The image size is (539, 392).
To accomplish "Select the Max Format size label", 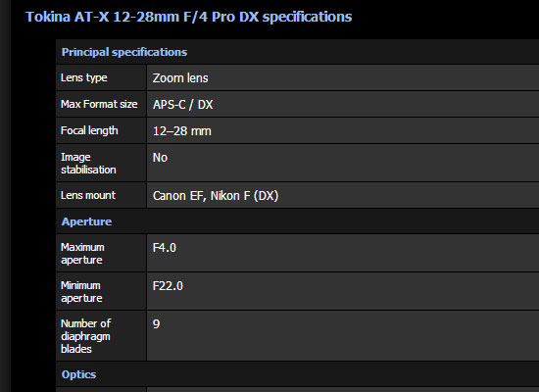I will coord(99,104).
